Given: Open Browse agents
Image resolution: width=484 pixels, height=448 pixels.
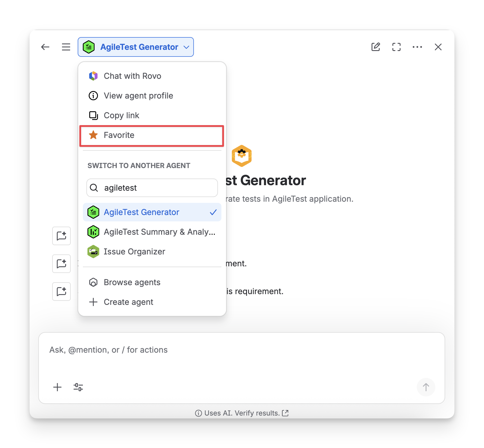Looking at the screenshot, I should 152,282.
